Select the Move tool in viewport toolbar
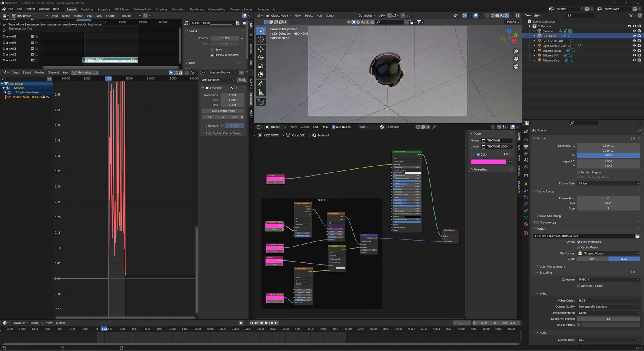Viewport: 644px width, 351px height. [261, 49]
